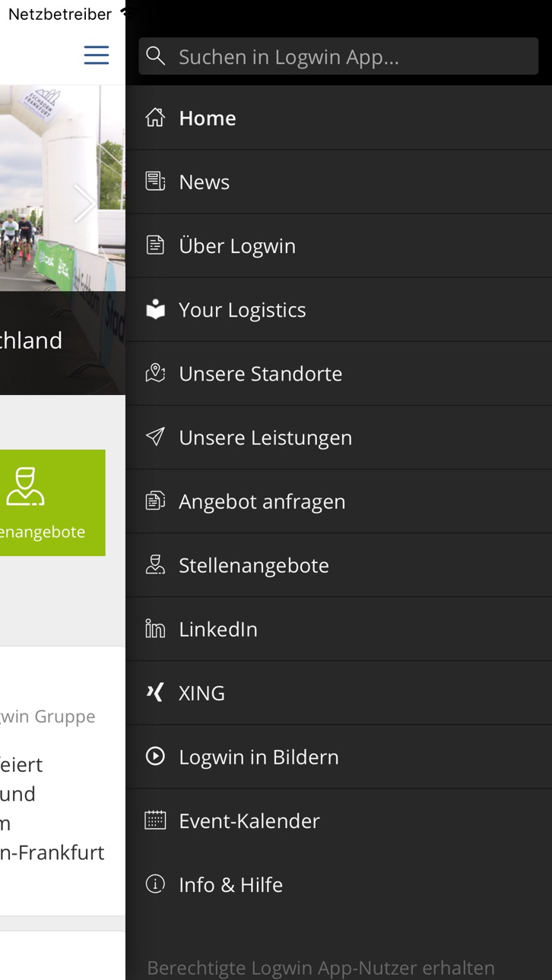Advance the banner with the right chevron
The width and height of the screenshot is (552, 980).
[x=84, y=203]
